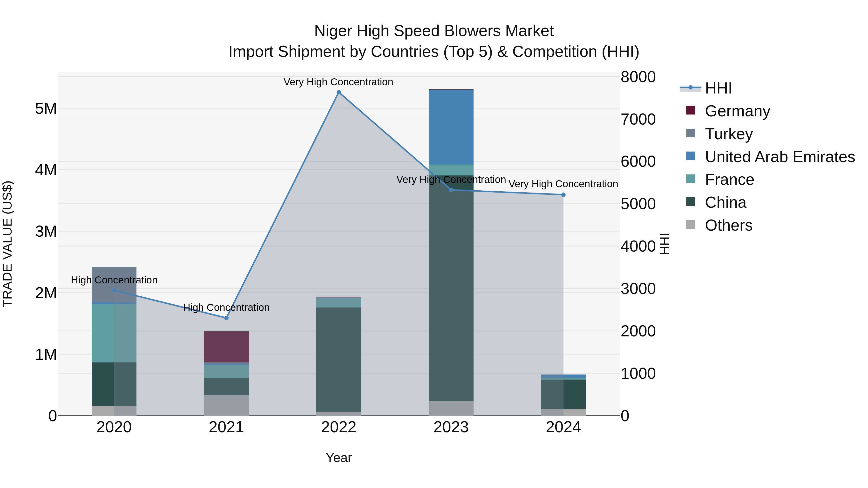
Task: Click the United Arab Emirates segment in 2023 bar
Action: point(451,127)
